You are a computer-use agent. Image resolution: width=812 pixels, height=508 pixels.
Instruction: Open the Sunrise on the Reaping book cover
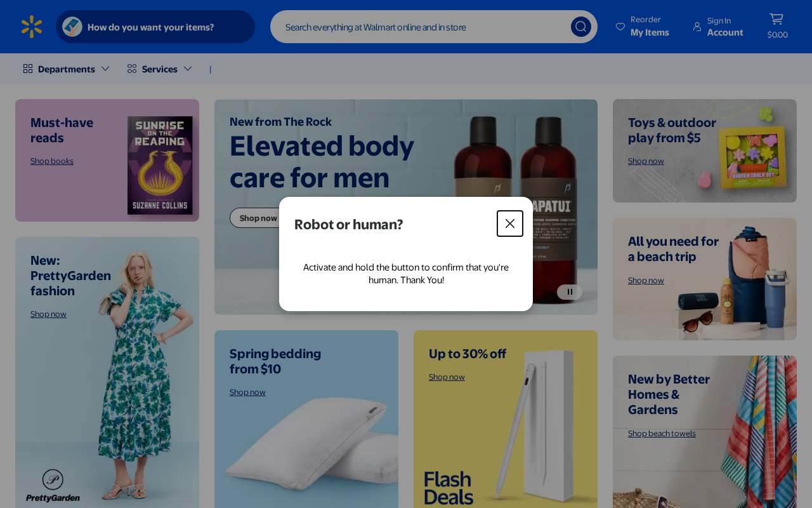[x=160, y=165]
